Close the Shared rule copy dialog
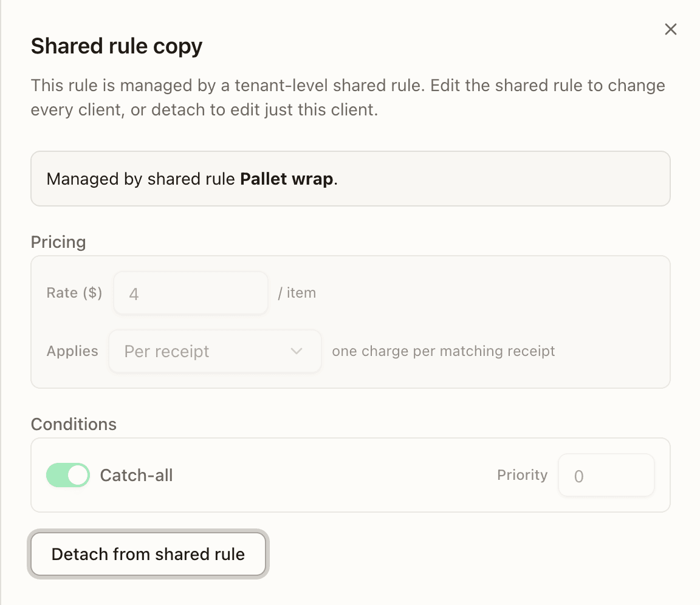Image resolution: width=700 pixels, height=605 pixels. [671, 29]
